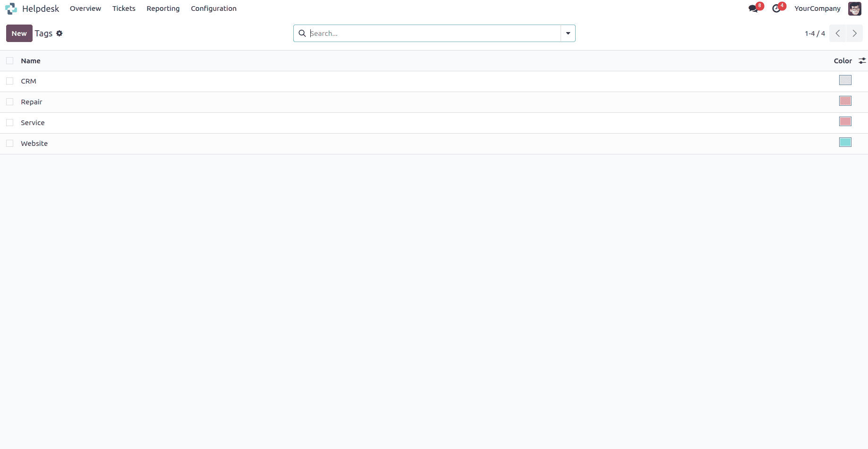This screenshot has height=449, width=868.
Task: Go to next page of tags
Action: [854, 34]
